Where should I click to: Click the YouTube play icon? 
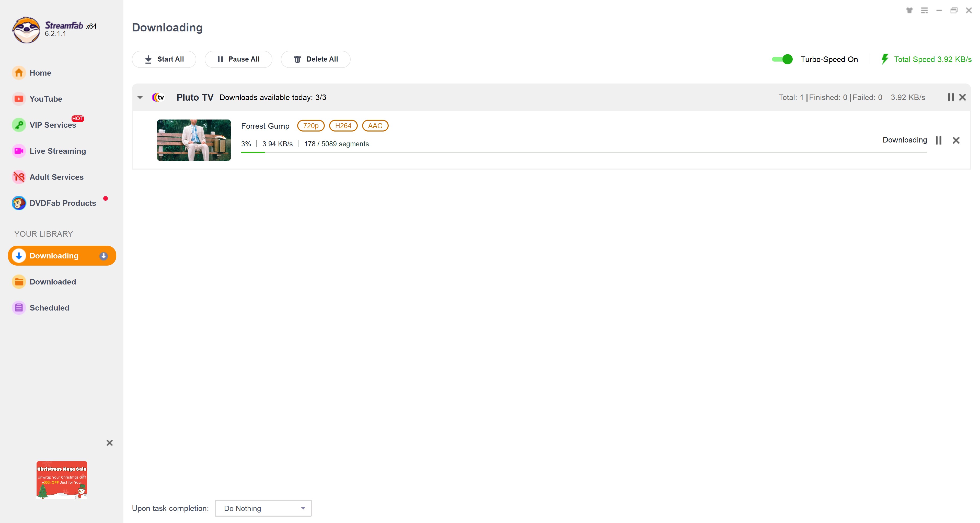pyautogui.click(x=19, y=99)
